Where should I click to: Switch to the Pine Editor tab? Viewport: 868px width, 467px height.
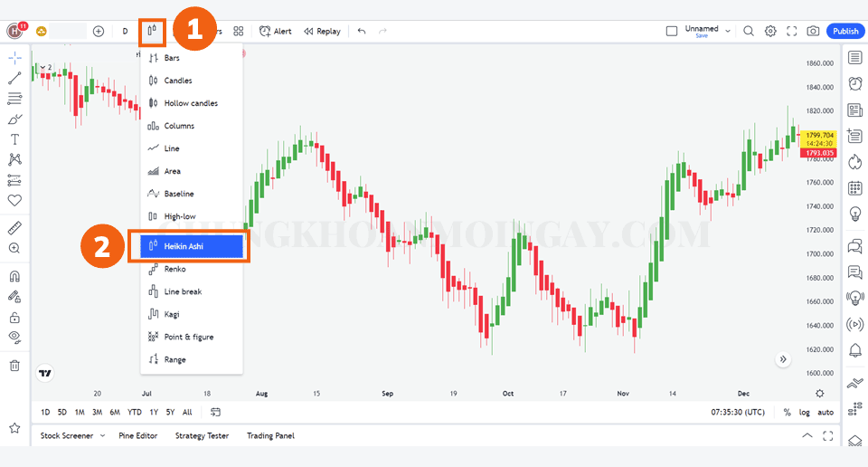pos(137,436)
